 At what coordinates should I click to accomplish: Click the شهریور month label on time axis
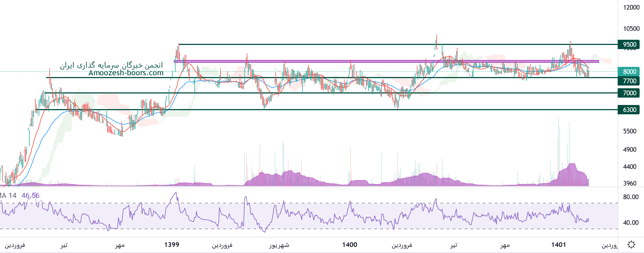tap(279, 245)
